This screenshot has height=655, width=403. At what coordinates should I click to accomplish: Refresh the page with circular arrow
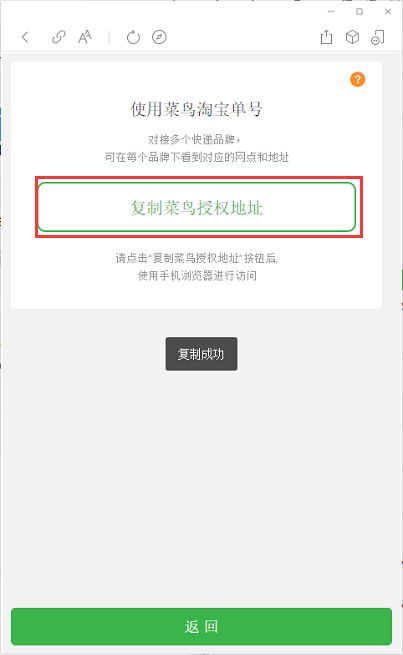133,37
